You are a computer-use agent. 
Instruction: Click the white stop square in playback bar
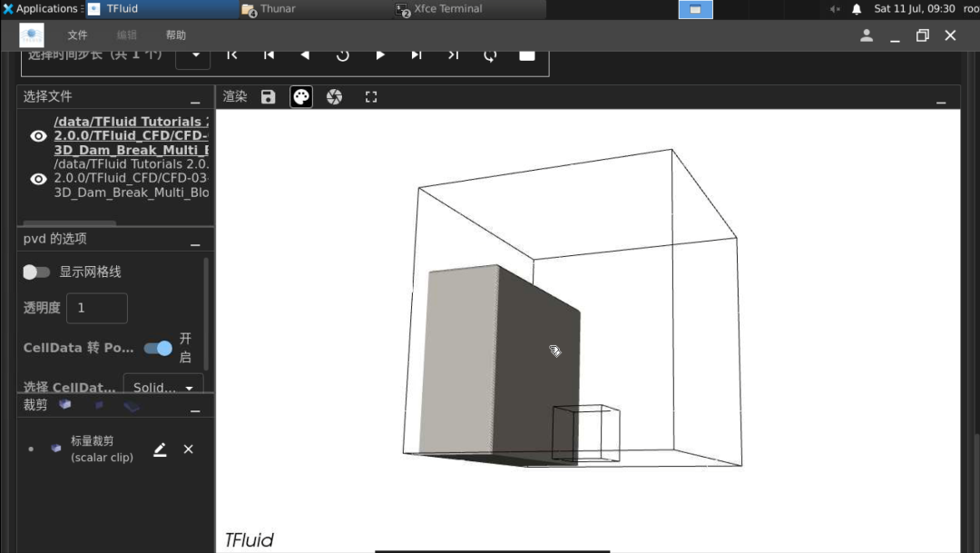coord(527,55)
